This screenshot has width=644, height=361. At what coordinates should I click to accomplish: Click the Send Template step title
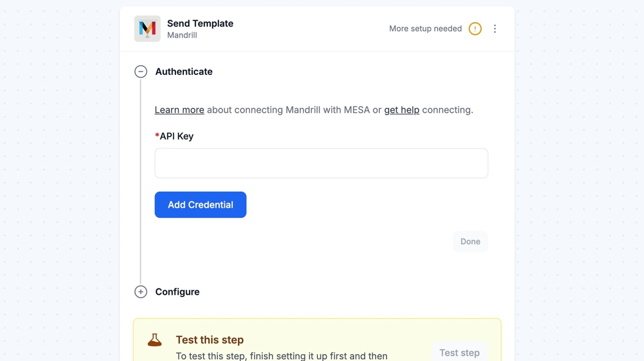200,24
